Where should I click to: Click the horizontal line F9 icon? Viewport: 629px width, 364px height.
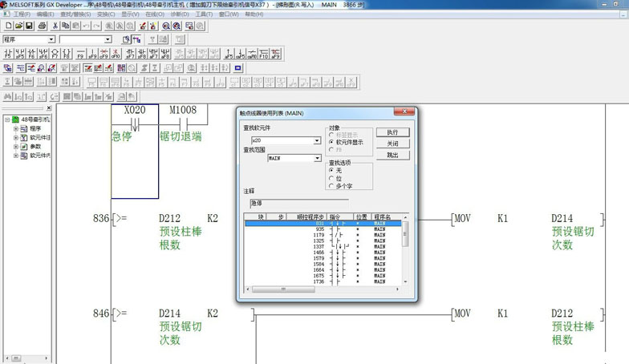[x=80, y=55]
